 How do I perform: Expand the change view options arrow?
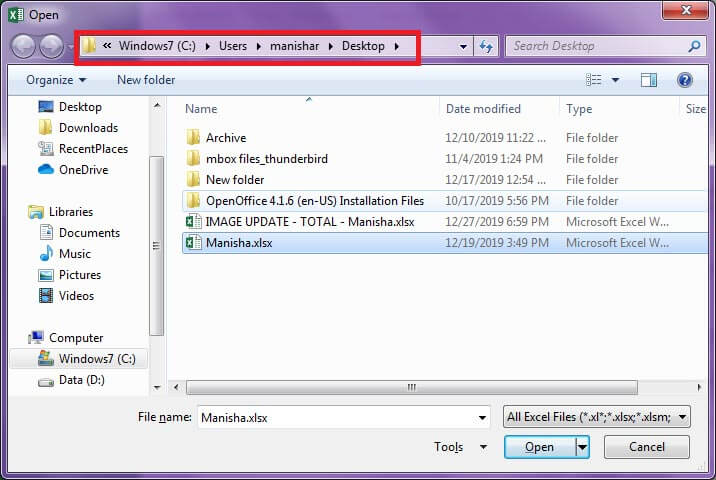tap(615, 80)
